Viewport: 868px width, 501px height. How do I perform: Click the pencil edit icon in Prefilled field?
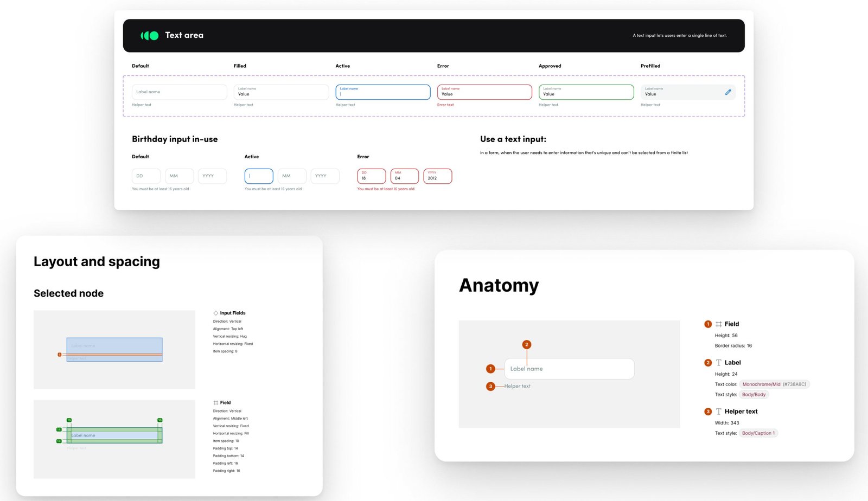click(728, 92)
